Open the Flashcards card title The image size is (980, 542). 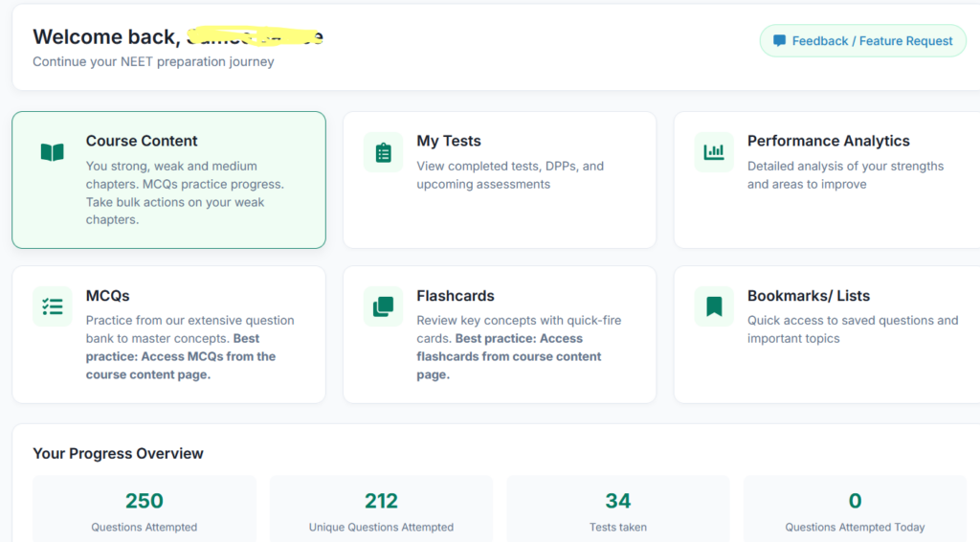point(456,296)
